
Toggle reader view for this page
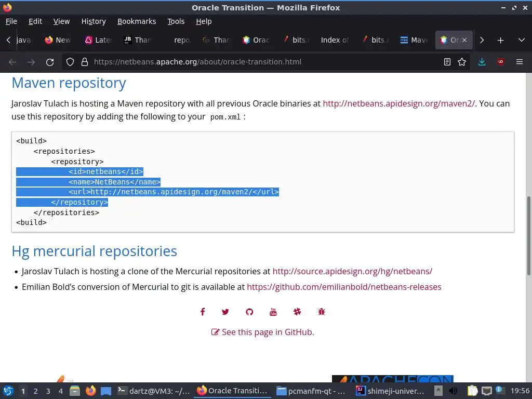[x=447, y=62]
